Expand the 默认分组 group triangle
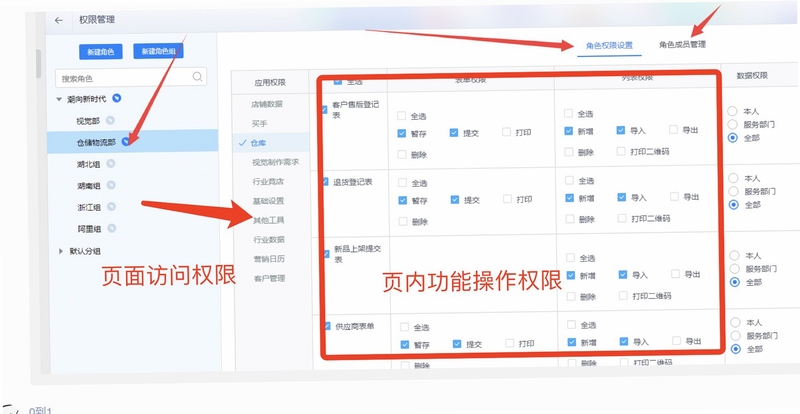Viewport: 800px width, 414px height. pos(61,251)
